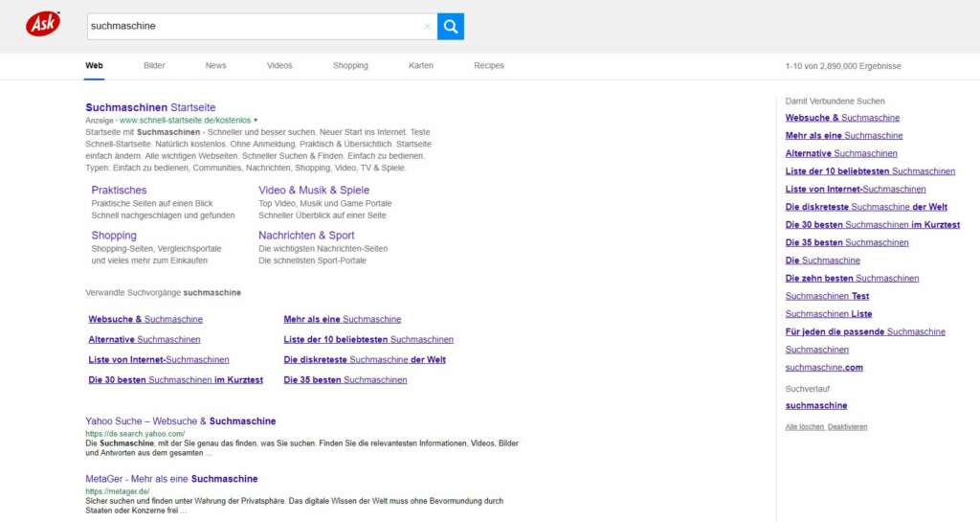
Task: Click Alle löschen to clear history
Action: point(804,427)
